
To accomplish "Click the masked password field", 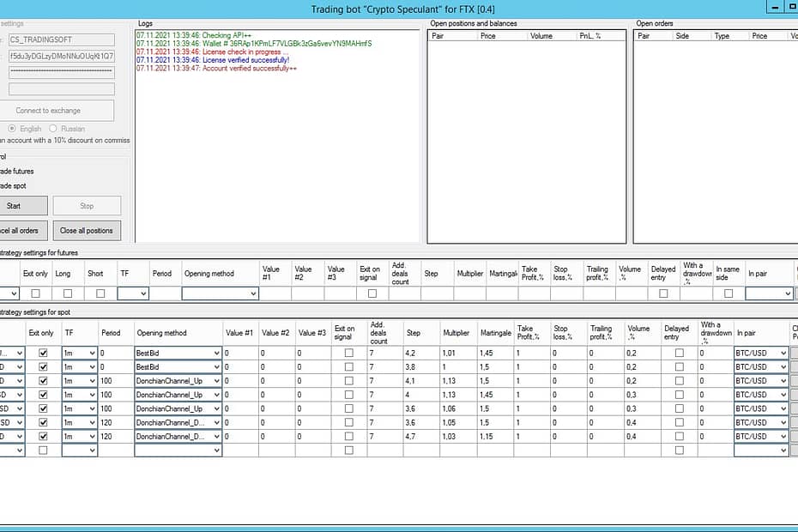I will click(62, 72).
